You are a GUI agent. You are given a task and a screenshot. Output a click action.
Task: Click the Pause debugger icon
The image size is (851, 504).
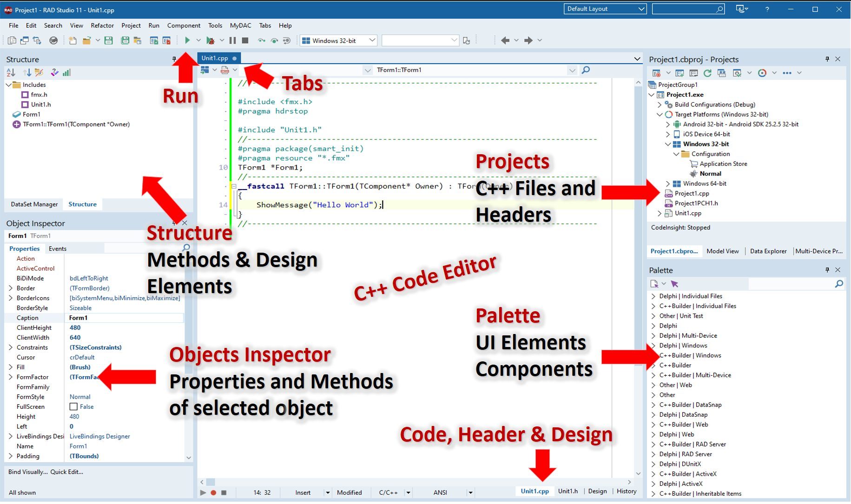(232, 40)
